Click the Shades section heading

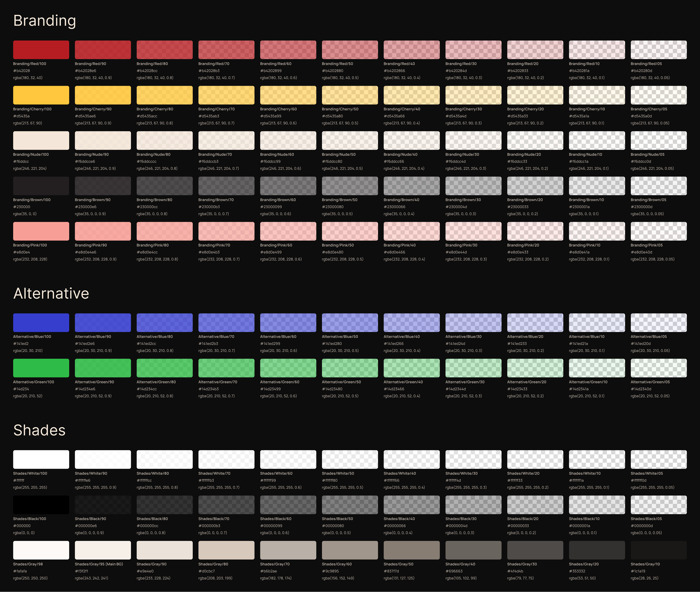point(39,430)
